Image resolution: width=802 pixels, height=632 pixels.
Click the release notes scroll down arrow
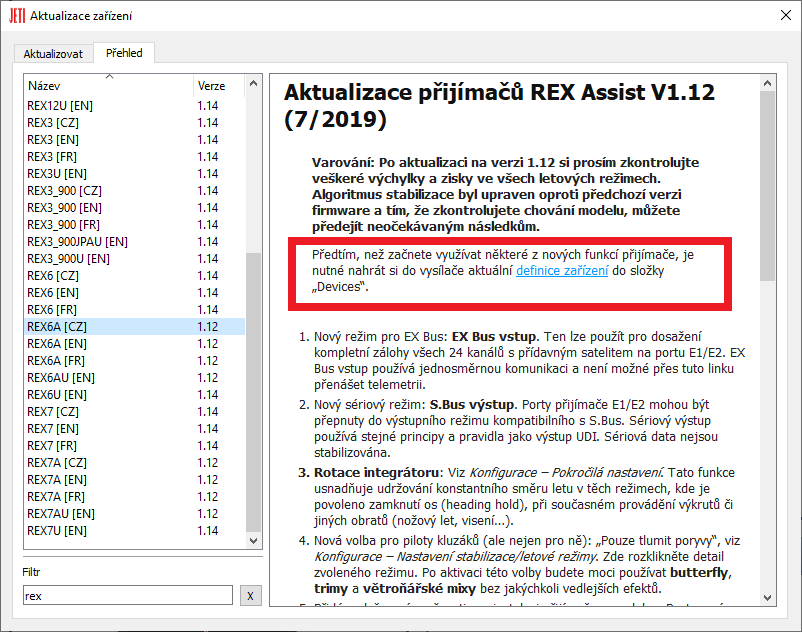click(767, 597)
